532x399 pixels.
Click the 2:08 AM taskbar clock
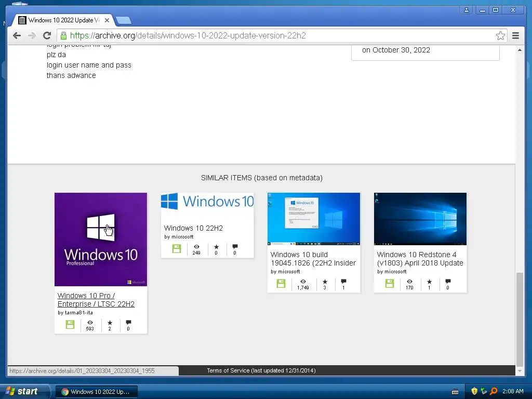tap(513, 391)
